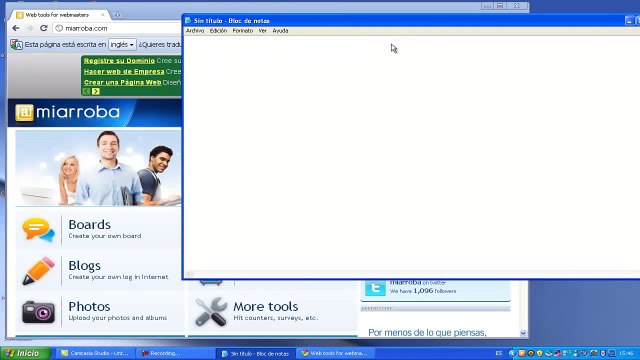
Task: Click the ad next arrow button
Action: coord(96,91)
